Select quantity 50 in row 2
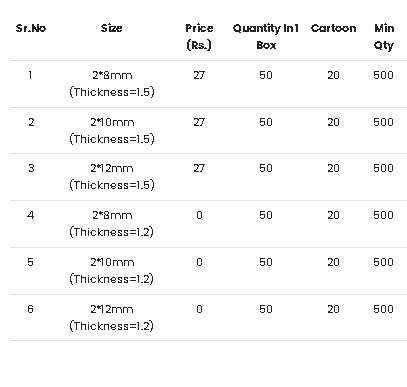The height and width of the screenshot is (387, 407). (x=266, y=122)
